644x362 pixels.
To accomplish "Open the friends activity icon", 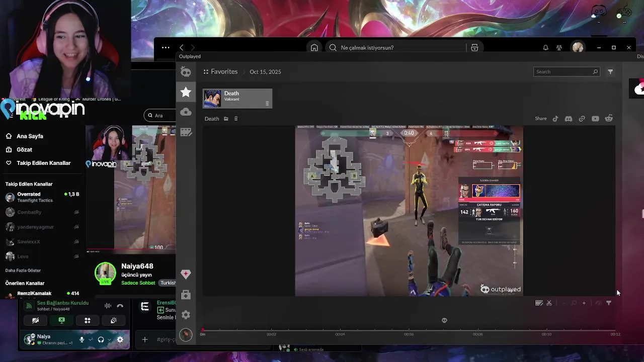I will point(559,48).
